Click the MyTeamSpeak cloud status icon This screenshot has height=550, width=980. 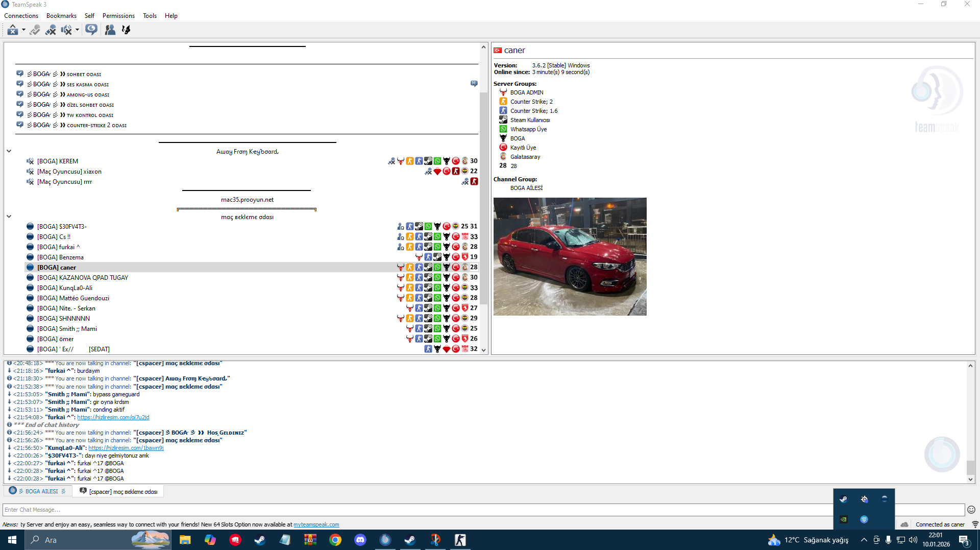pos(904,524)
